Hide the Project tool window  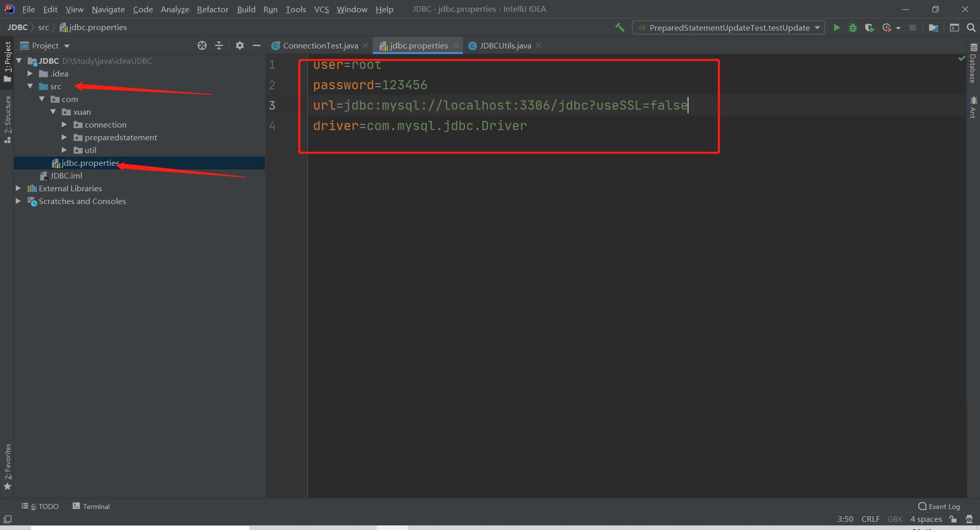pyautogui.click(x=257, y=45)
